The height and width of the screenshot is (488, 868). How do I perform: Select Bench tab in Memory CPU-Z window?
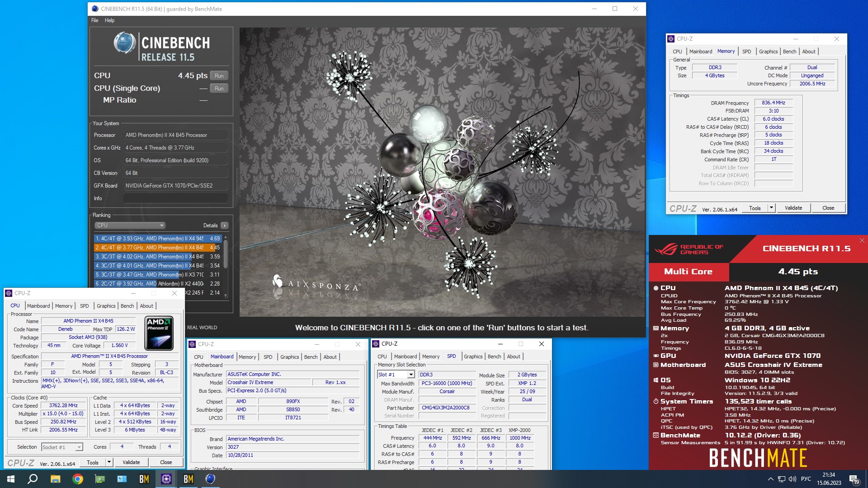789,52
